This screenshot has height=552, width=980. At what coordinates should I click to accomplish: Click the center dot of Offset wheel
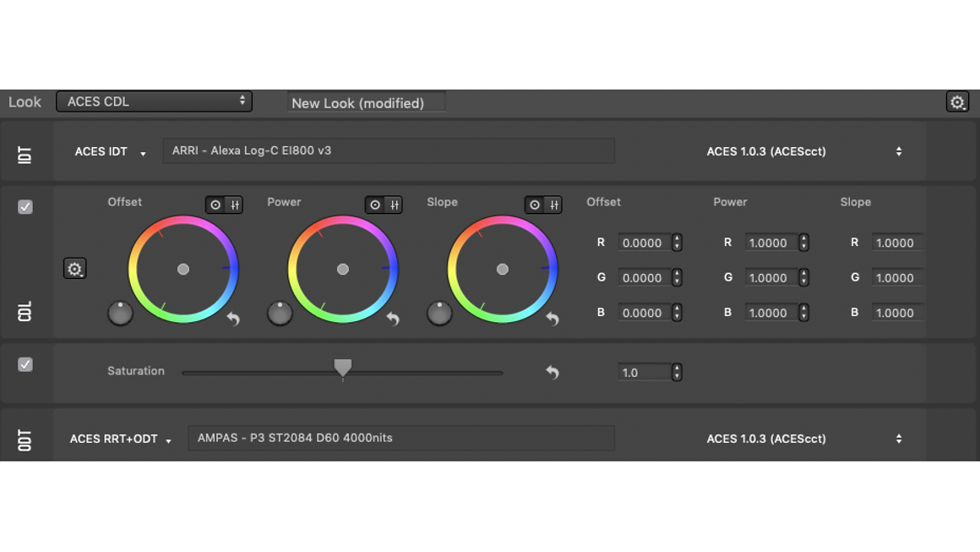coord(183,269)
